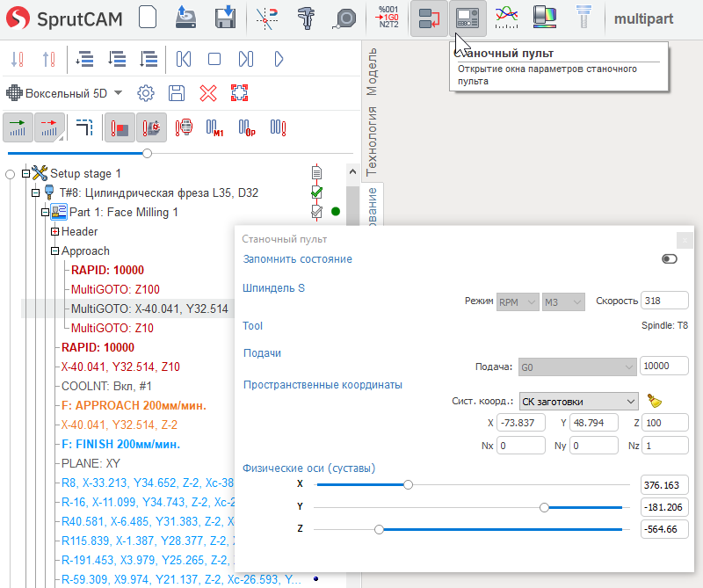The image size is (703, 588).
Task: Toggle checkbox for Part 1 Face Milling
Action: pyautogui.click(x=317, y=212)
